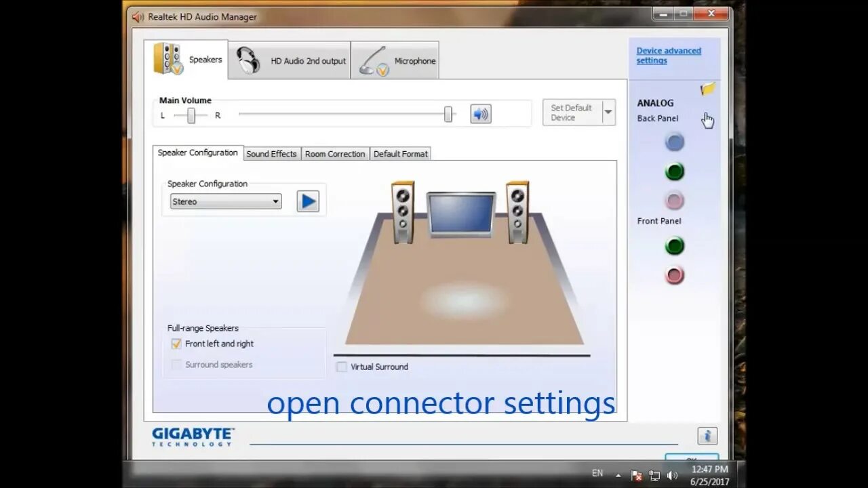Viewport: 868px width, 488px height.
Task: Click the blue back panel jack
Action: [x=674, y=142]
